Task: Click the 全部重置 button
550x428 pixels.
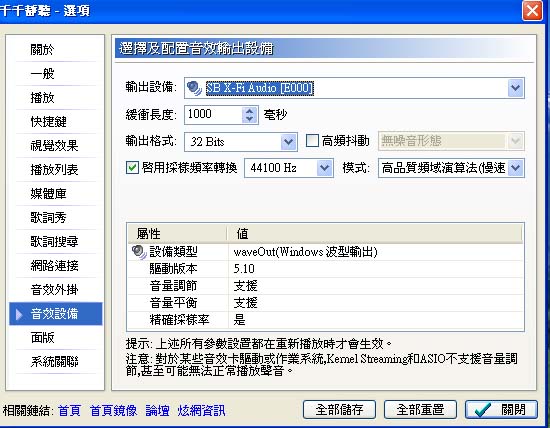Action: point(420,410)
